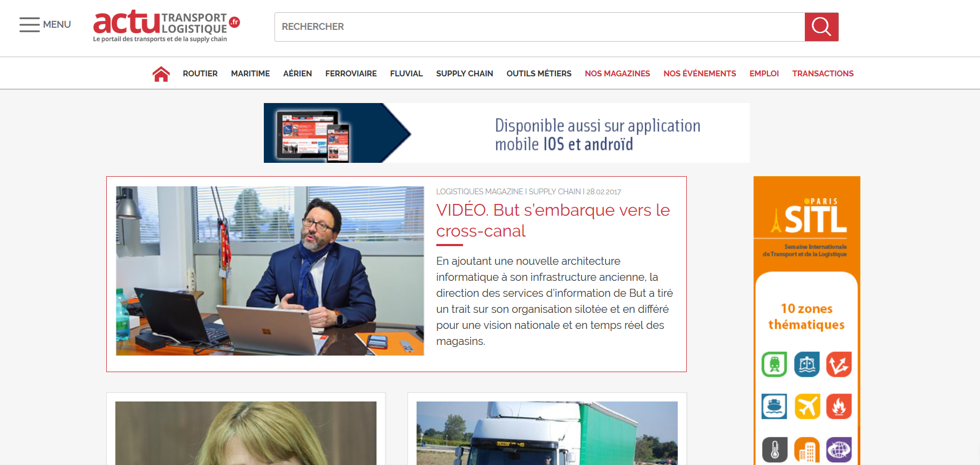Open the TRANSACTIONS link
This screenshot has width=980, height=465.
(823, 74)
